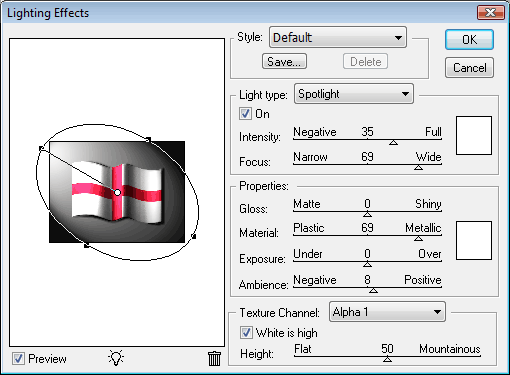The height and width of the screenshot is (375, 510).
Task: Click the Height slider handle
Action: [x=387, y=359]
